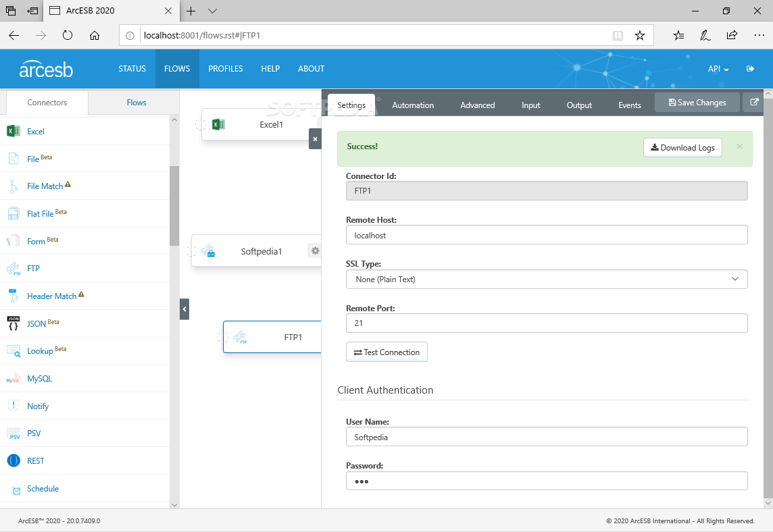The width and height of the screenshot is (773, 532).
Task: Dismiss the Success notification
Action: (739, 147)
